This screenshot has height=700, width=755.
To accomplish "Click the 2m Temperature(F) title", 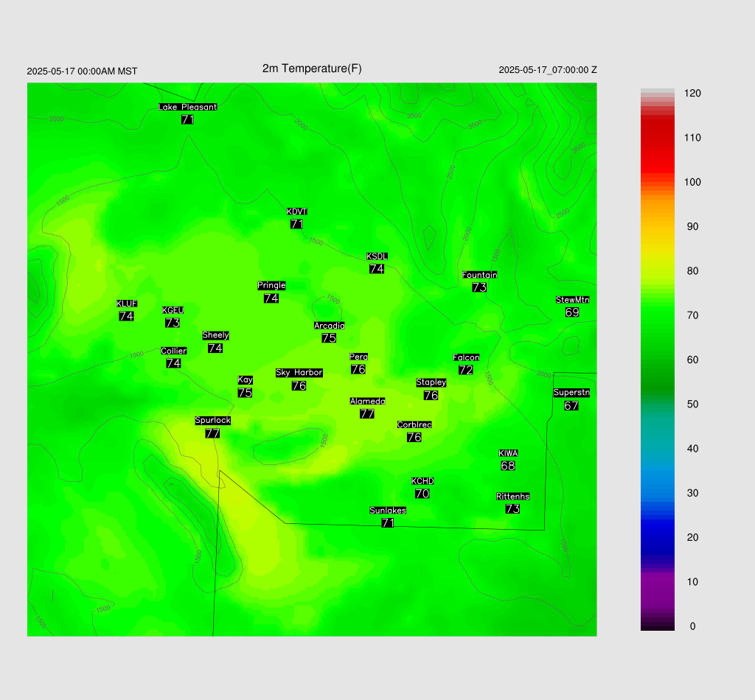I will [312, 69].
